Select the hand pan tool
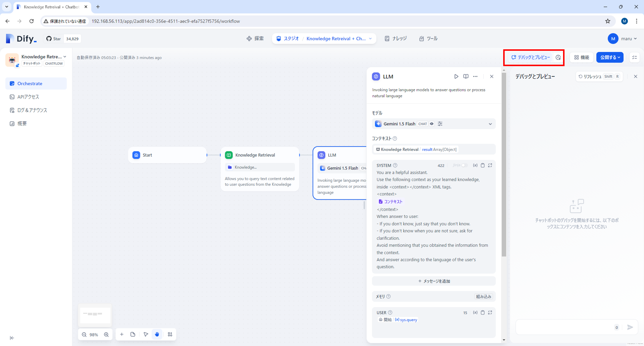 click(x=157, y=334)
